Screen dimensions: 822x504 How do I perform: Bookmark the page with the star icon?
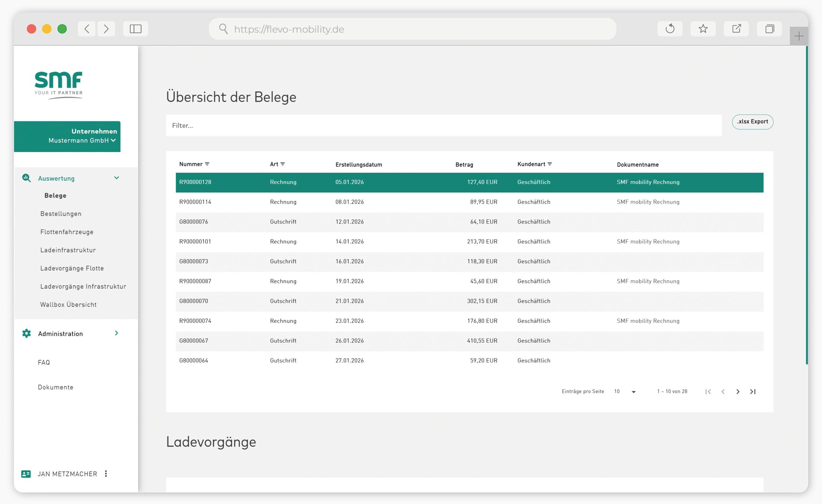point(703,29)
